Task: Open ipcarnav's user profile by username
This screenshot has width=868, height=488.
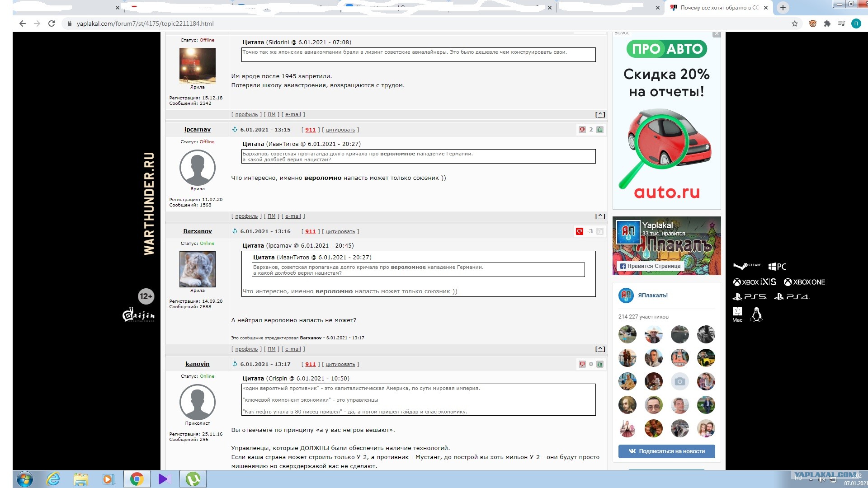Action: tap(198, 130)
